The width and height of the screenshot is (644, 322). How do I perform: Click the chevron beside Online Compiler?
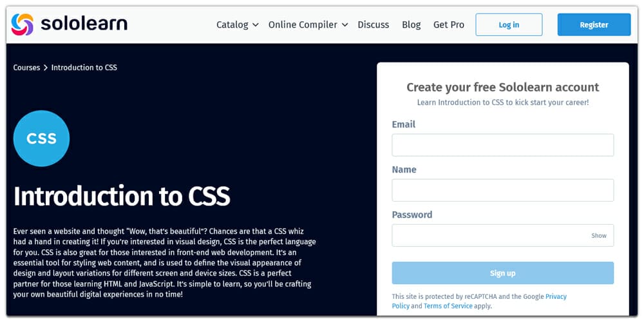[x=345, y=25]
